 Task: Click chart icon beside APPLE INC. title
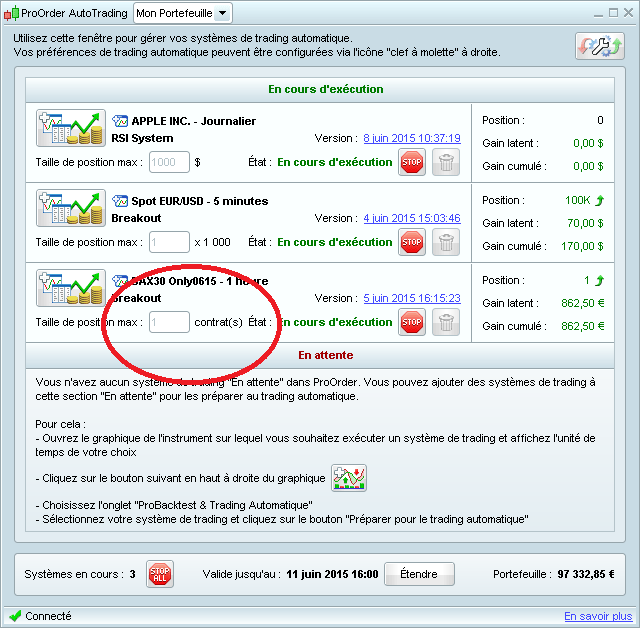(120, 121)
